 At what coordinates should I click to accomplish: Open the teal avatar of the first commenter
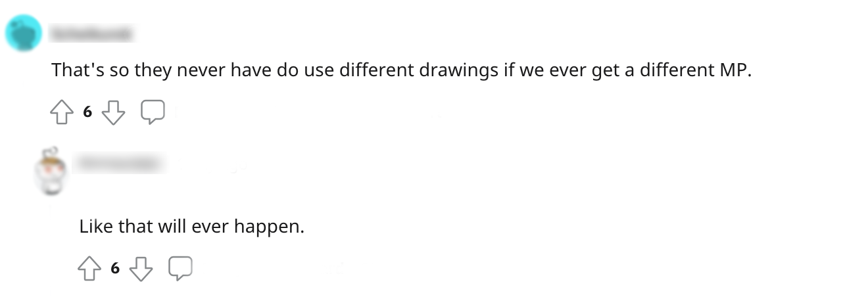[24, 34]
